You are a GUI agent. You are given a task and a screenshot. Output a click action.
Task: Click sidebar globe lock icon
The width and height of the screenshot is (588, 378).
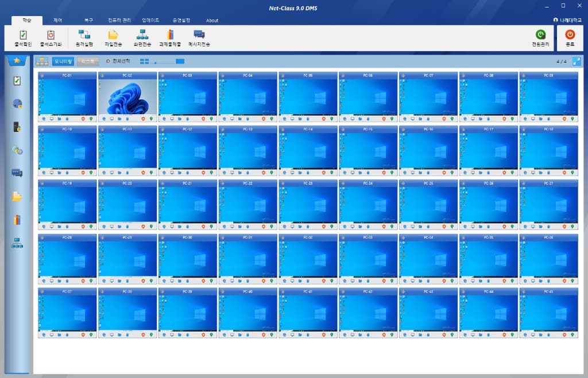[17, 104]
